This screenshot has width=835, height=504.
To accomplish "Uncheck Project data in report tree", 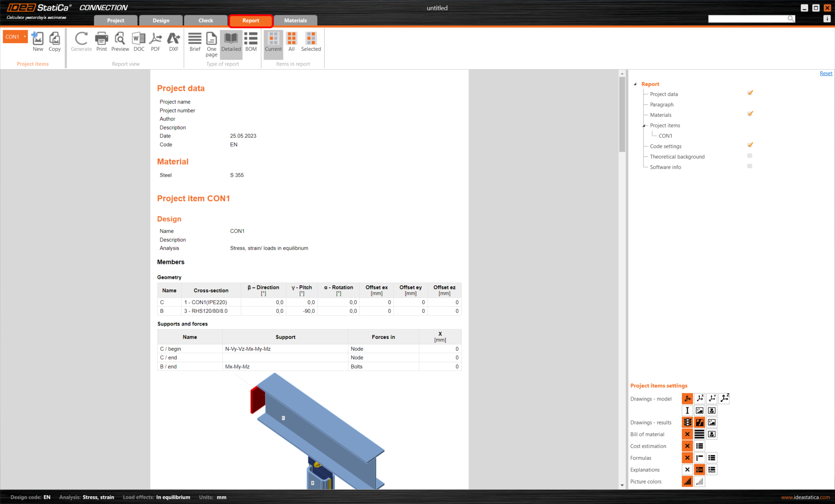I will pos(750,93).
